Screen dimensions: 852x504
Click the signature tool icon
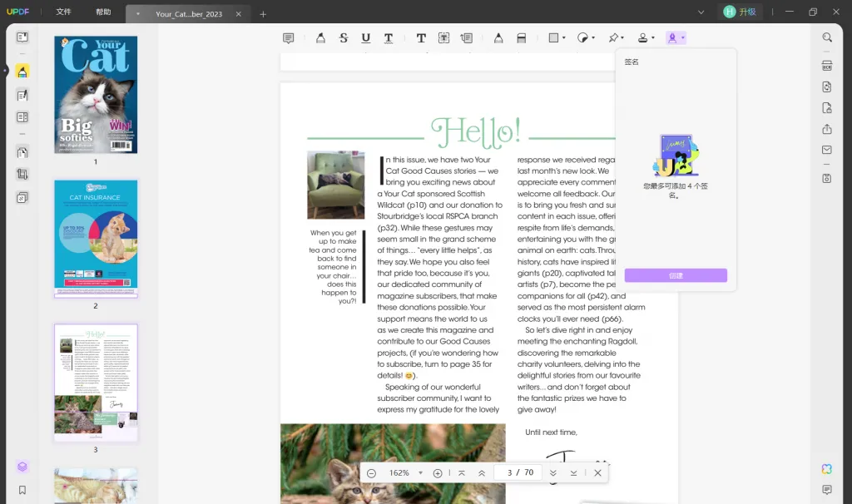tap(672, 38)
